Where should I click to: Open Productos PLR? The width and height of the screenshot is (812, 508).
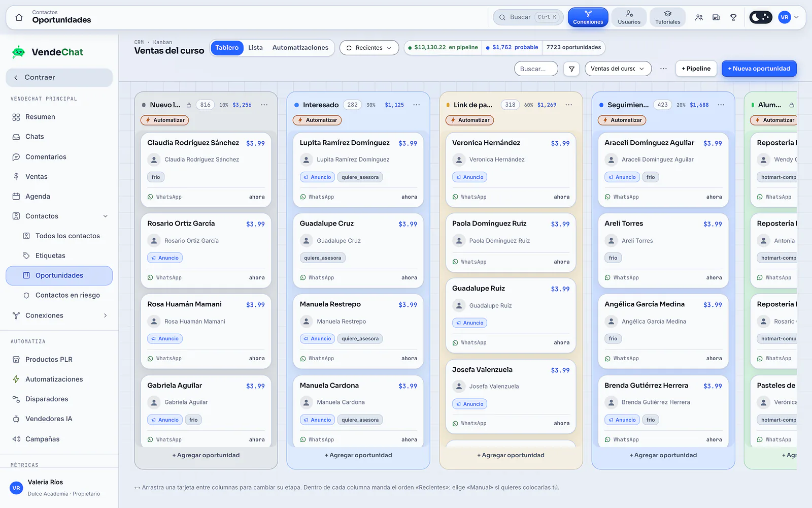point(59,360)
